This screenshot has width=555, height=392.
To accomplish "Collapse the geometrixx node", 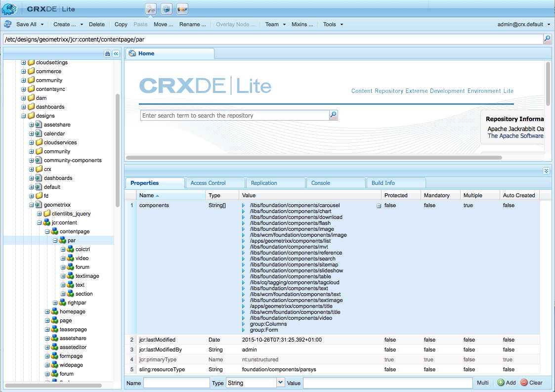I will pyautogui.click(x=31, y=205).
